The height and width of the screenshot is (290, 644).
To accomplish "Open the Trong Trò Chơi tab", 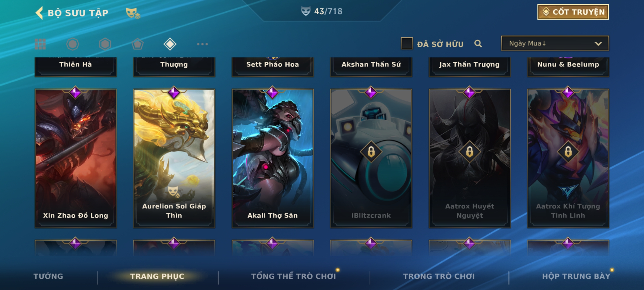I will 439,276.
